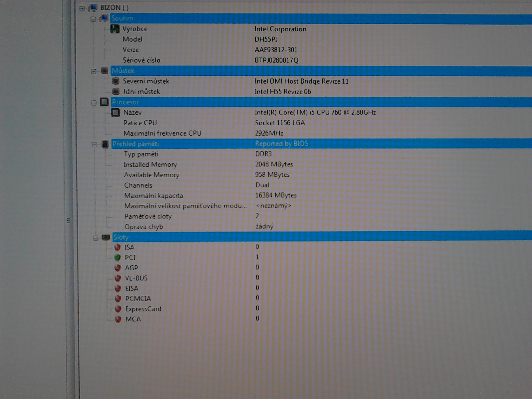Click the red shield icon beside ExpressCard

(x=118, y=309)
